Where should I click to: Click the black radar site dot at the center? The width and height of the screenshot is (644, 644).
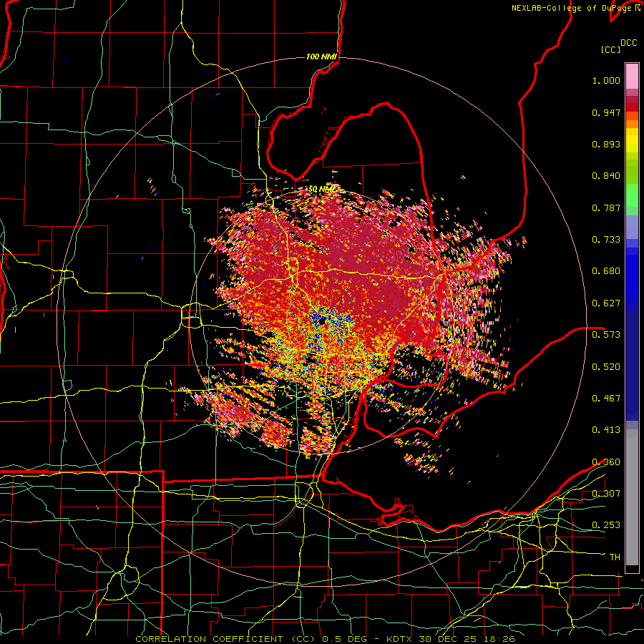coord(322,323)
